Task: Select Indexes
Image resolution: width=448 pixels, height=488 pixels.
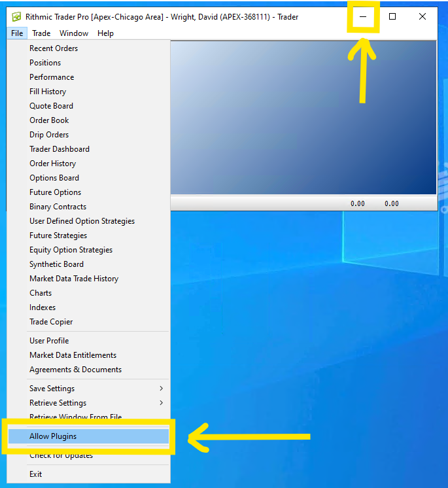Action: (89, 307)
